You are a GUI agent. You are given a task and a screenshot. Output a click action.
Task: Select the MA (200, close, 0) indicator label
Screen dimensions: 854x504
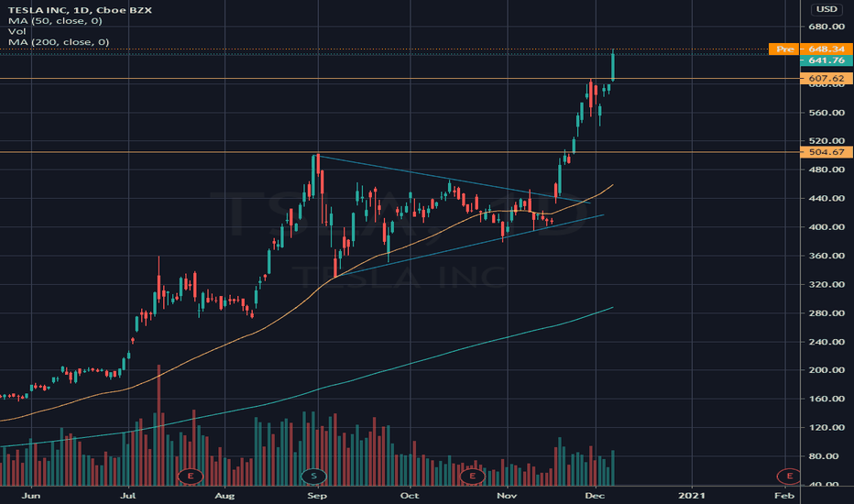coord(59,42)
